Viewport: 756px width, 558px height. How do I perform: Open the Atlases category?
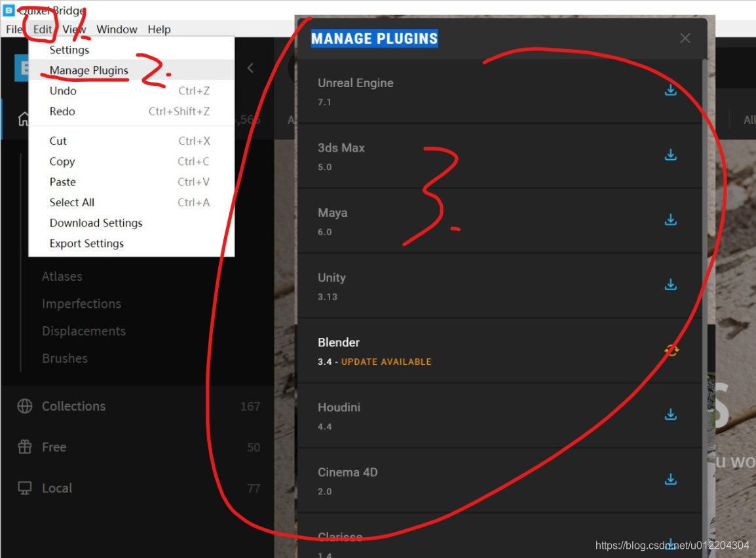point(62,276)
